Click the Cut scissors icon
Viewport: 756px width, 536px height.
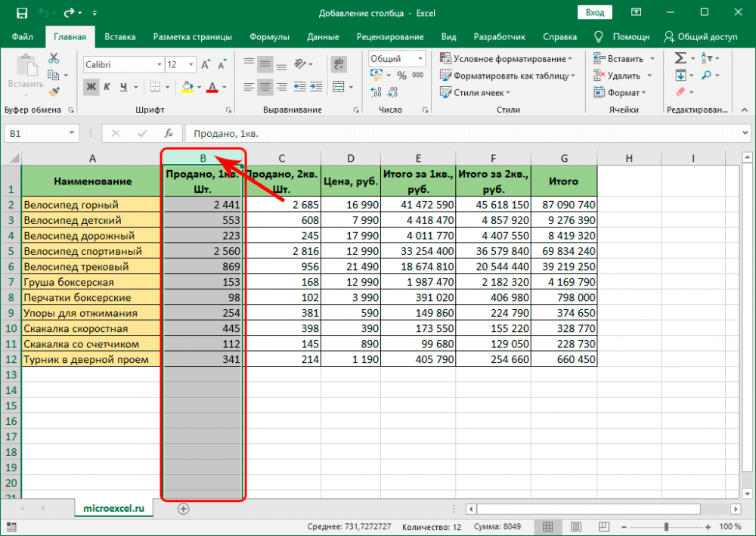tap(54, 58)
